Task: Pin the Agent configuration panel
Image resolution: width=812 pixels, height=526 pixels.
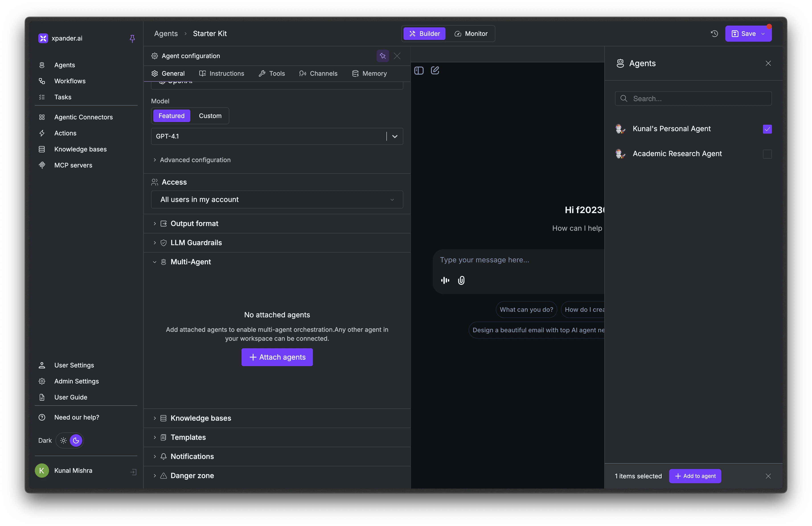Action: tap(382, 56)
